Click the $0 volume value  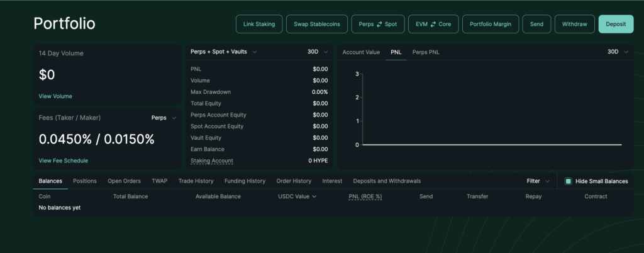(47, 75)
